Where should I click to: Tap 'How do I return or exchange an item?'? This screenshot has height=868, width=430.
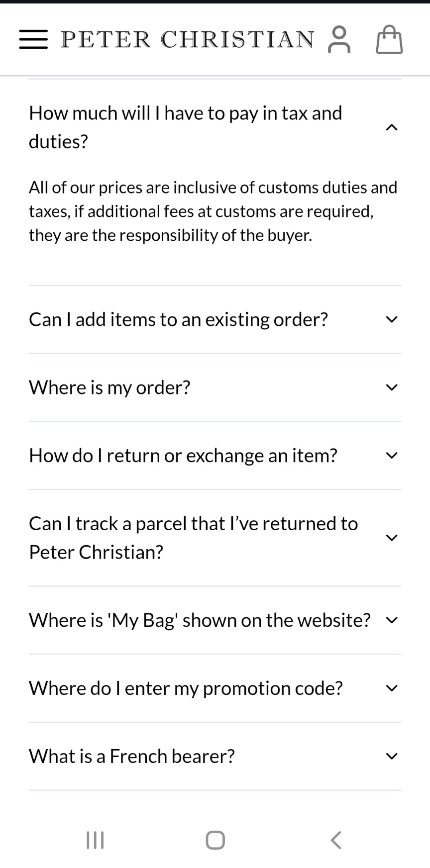183,456
